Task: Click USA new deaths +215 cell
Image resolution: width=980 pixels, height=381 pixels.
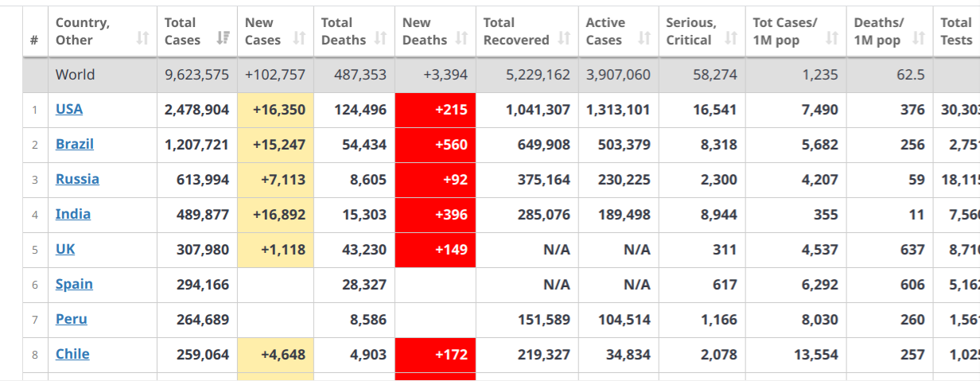Action: point(435,110)
